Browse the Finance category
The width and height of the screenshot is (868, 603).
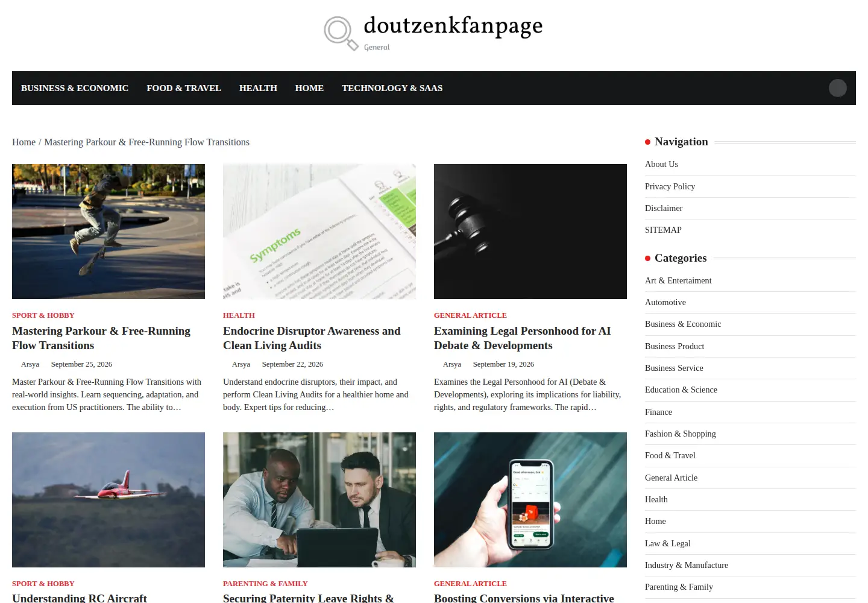[x=658, y=412]
